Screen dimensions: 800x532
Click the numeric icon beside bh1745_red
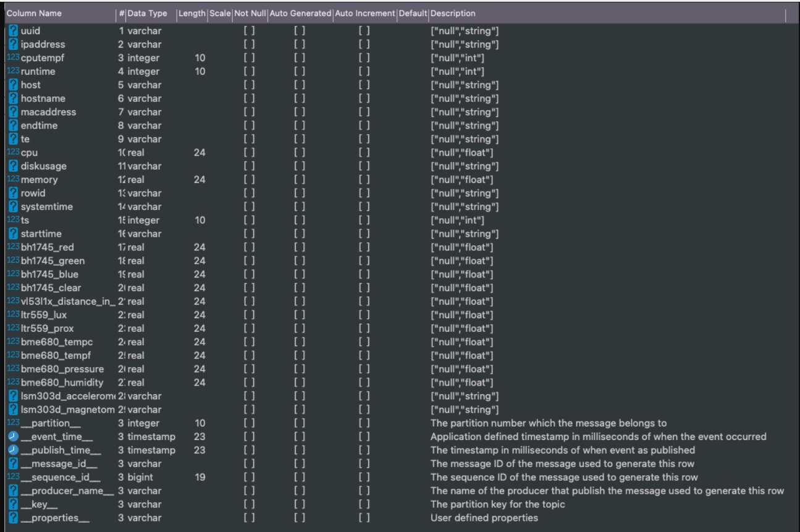(x=13, y=247)
